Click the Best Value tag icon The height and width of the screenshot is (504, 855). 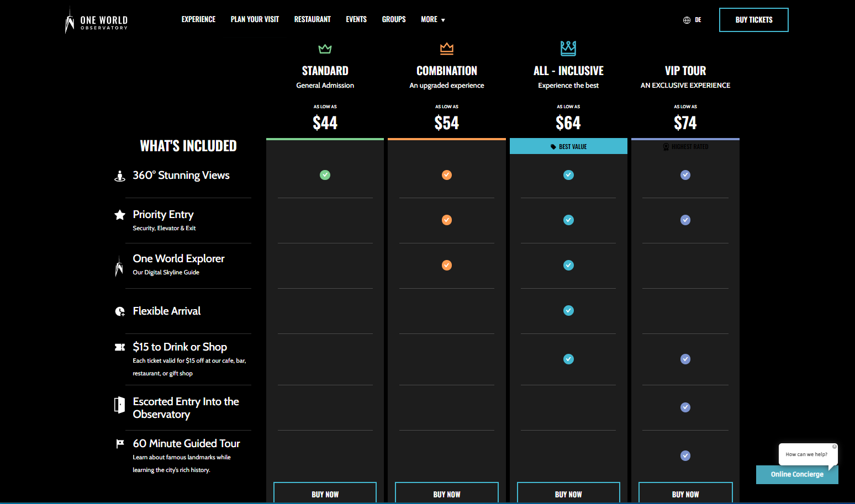pos(553,147)
